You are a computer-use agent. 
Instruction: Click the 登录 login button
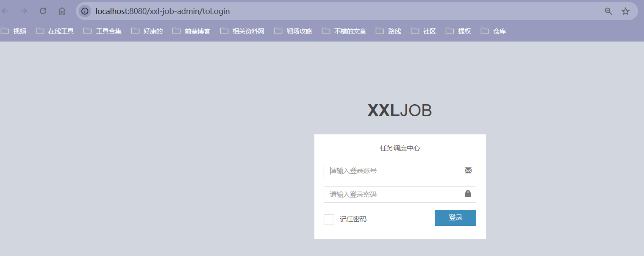pos(455,218)
